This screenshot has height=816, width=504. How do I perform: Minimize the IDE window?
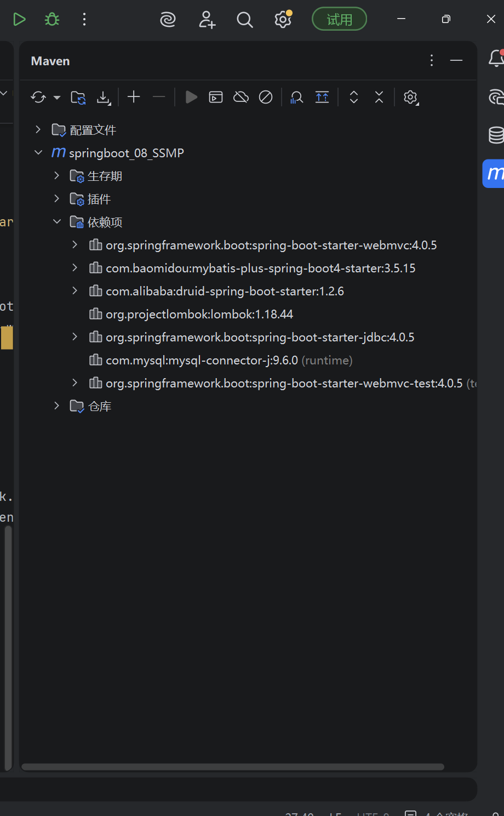401,19
